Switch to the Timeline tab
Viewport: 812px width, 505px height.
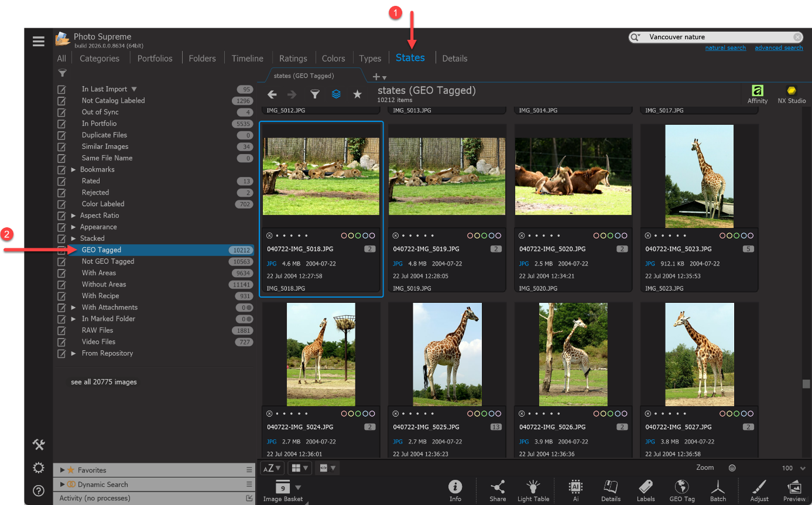coord(248,59)
